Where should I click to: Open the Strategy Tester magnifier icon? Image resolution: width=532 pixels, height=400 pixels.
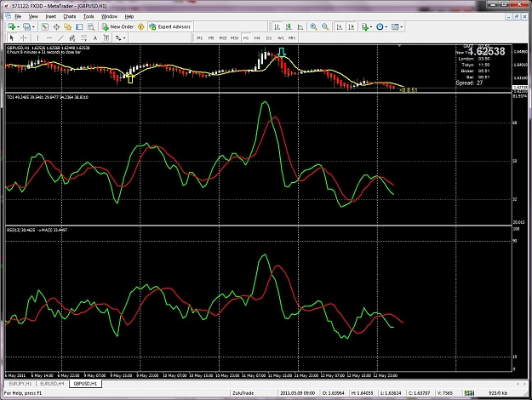(x=91, y=26)
